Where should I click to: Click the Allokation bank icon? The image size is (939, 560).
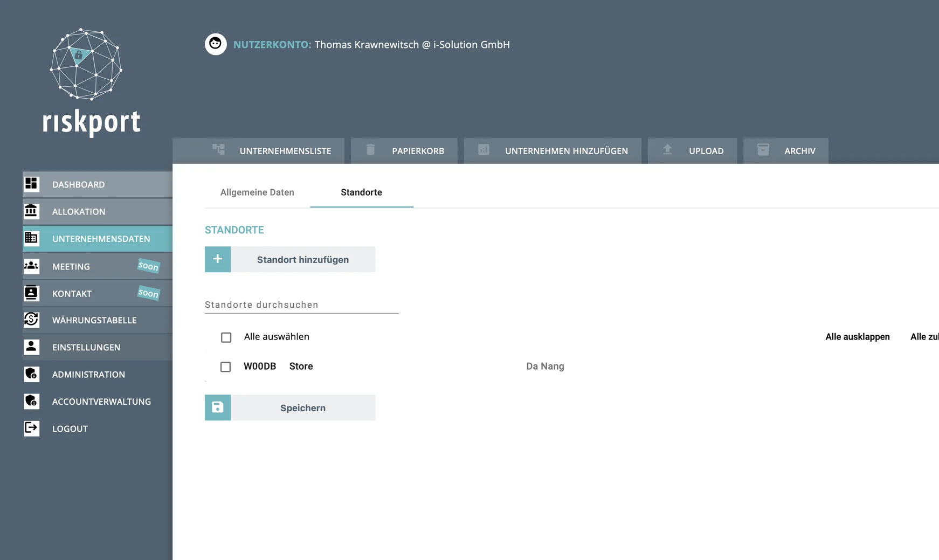[31, 211]
